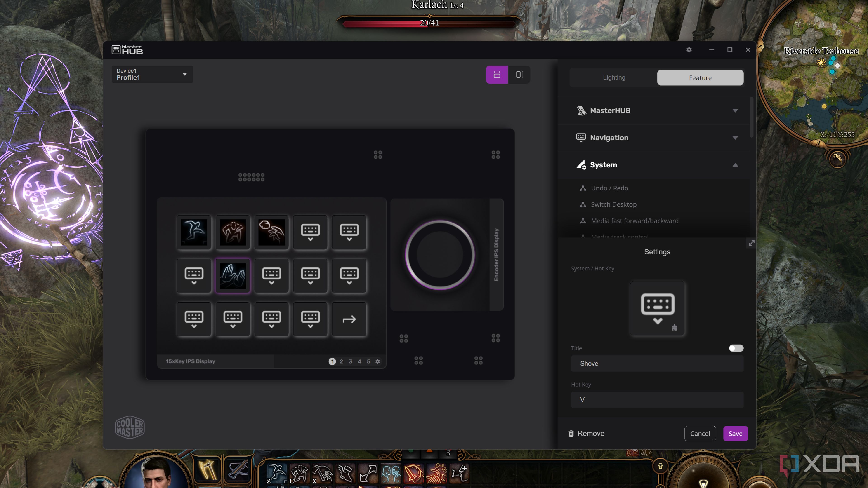Click the Hot Key field showing V

pyautogui.click(x=657, y=400)
